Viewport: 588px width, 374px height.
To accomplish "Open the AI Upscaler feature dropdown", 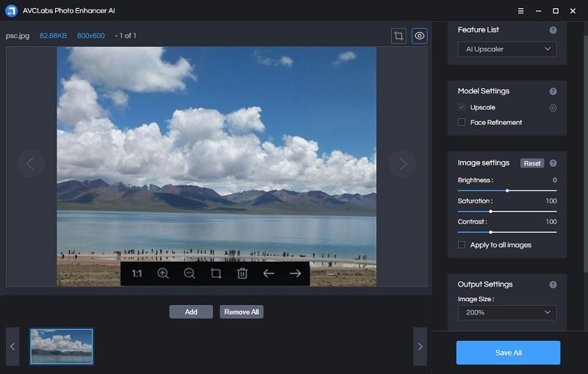I will (x=507, y=49).
